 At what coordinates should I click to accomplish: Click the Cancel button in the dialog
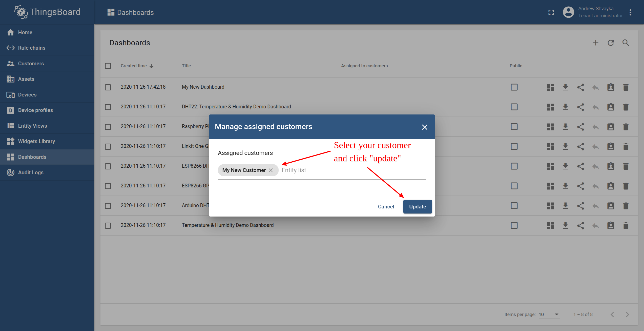point(385,206)
